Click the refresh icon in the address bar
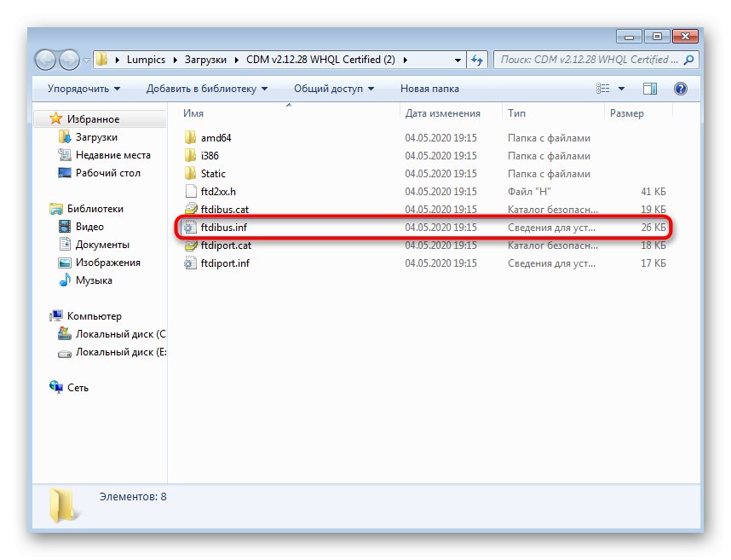731x560 pixels. pyautogui.click(x=478, y=60)
